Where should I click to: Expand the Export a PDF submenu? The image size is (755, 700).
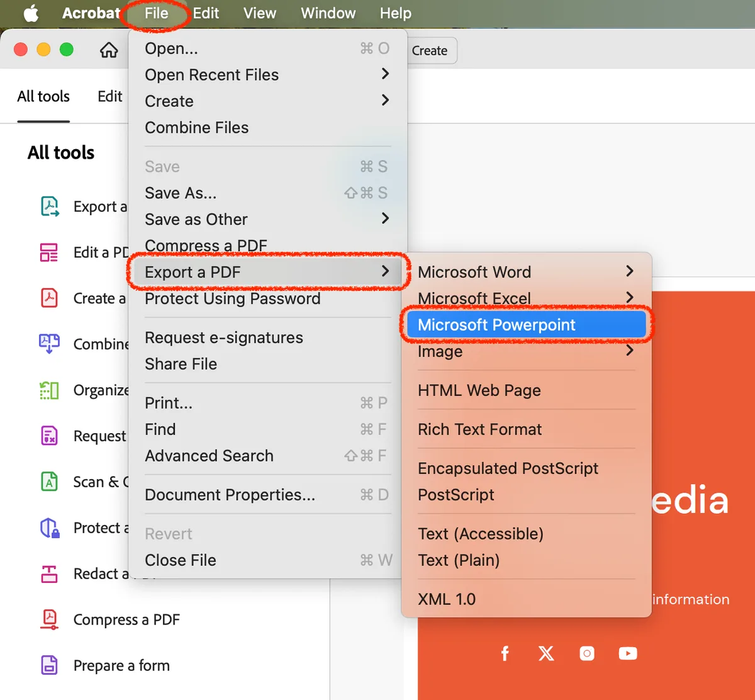coord(268,272)
